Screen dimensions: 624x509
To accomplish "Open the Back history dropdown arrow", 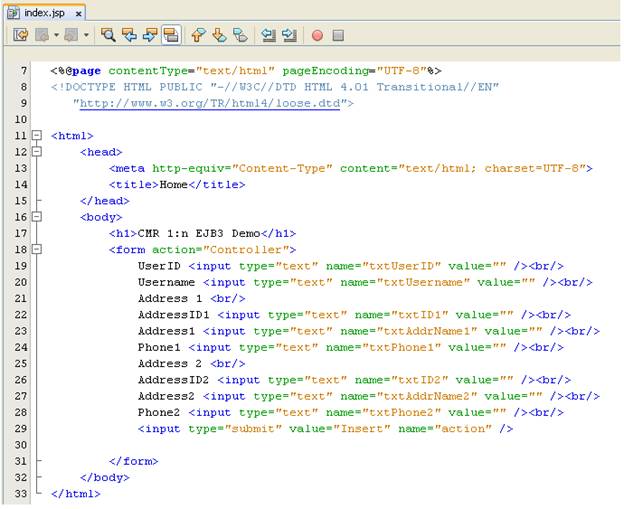I will click(x=56, y=35).
